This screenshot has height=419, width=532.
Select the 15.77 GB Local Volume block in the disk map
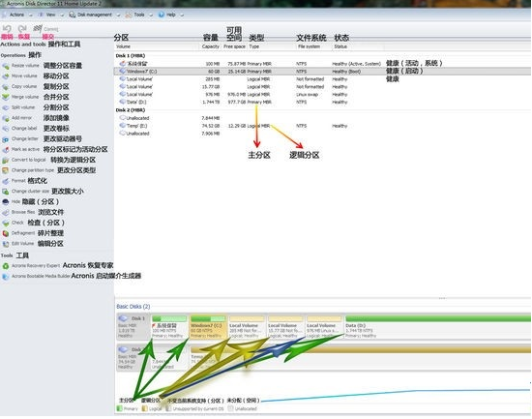point(285,327)
